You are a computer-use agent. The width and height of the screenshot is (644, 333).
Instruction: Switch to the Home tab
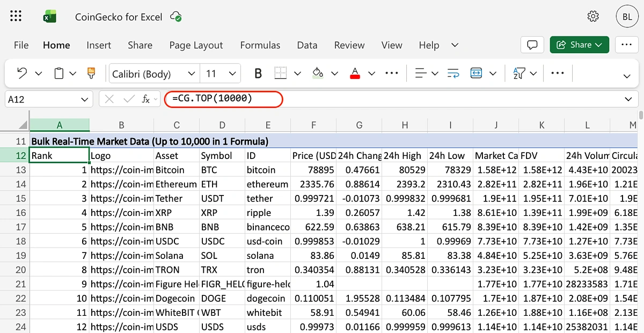(56, 45)
